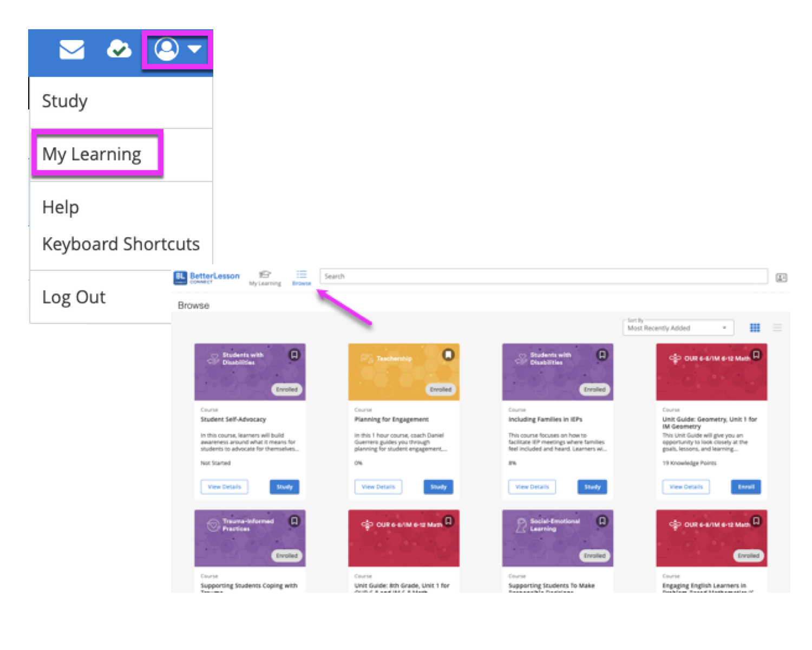
Task: Click the BetterLesson Connect logo
Action: point(206,277)
